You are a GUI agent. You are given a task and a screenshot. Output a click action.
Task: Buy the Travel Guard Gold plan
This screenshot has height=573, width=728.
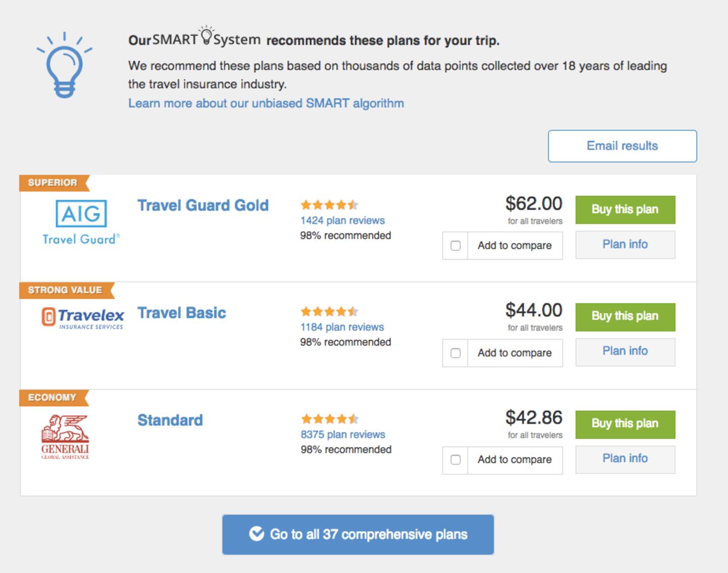pyautogui.click(x=625, y=210)
